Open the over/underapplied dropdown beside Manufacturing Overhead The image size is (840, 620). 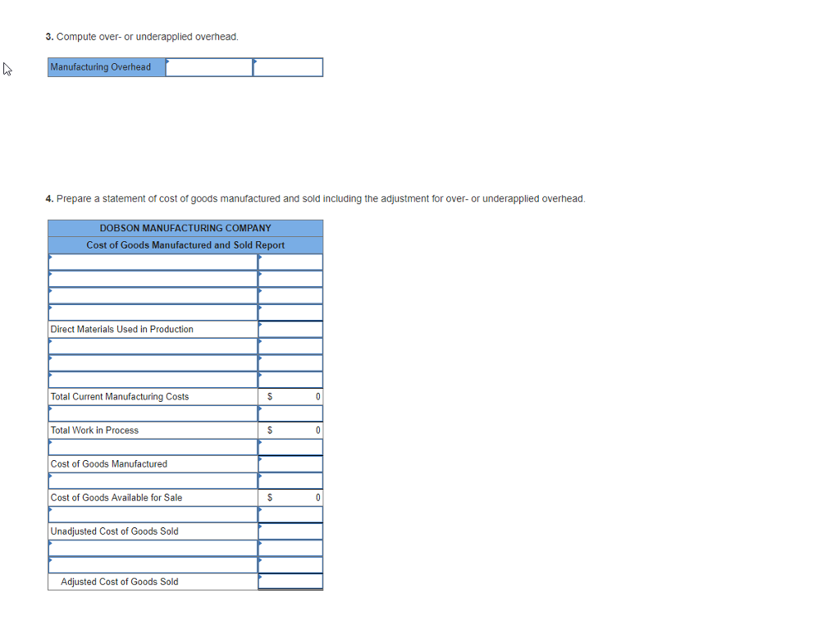pos(209,67)
